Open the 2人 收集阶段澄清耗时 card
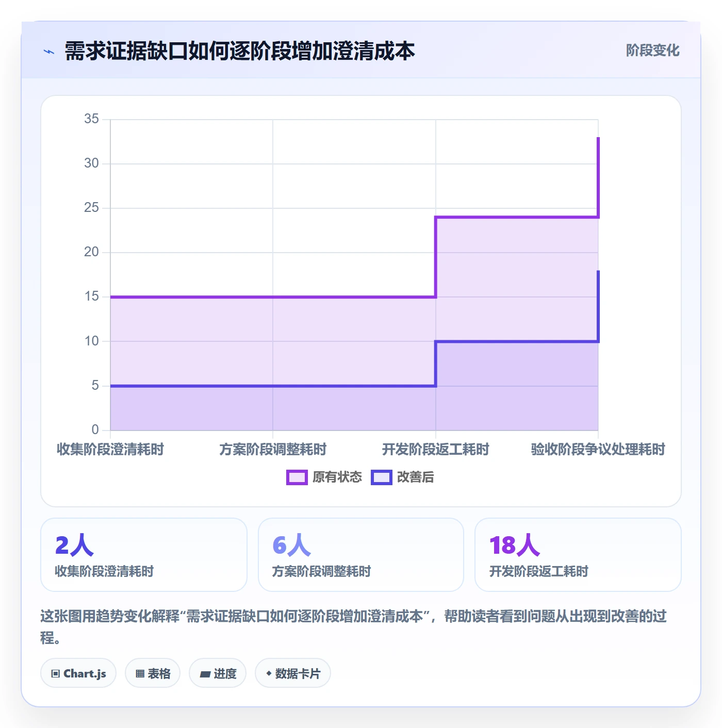Screen dimensions: 722x728 144,555
